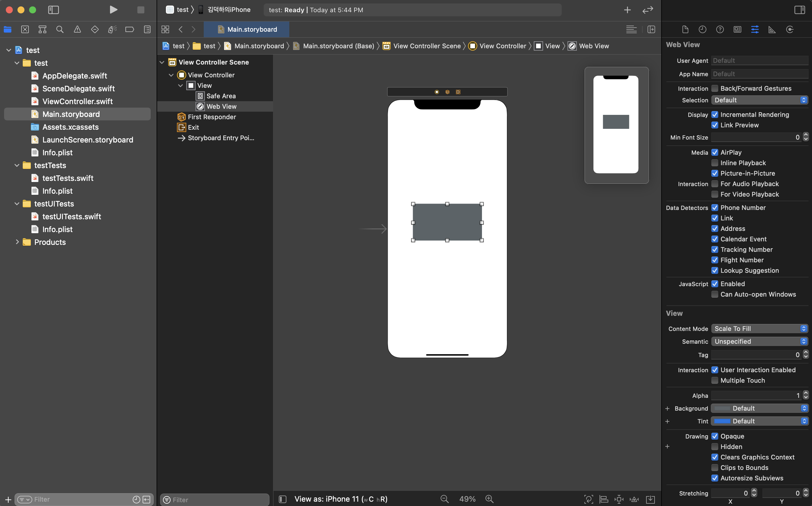Expand the Products folder
The image size is (812, 506).
17,242
